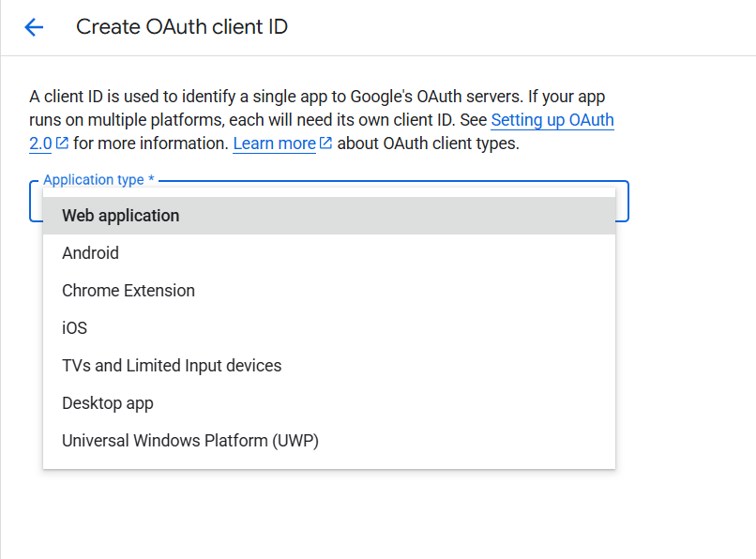The height and width of the screenshot is (559, 756).
Task: Click inside the open options list
Action: click(328, 328)
